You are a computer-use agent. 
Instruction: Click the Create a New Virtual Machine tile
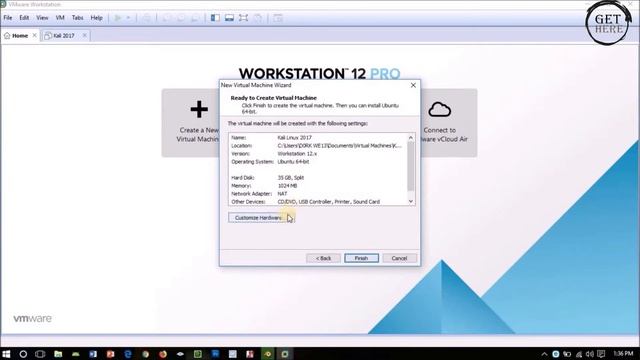point(191,122)
